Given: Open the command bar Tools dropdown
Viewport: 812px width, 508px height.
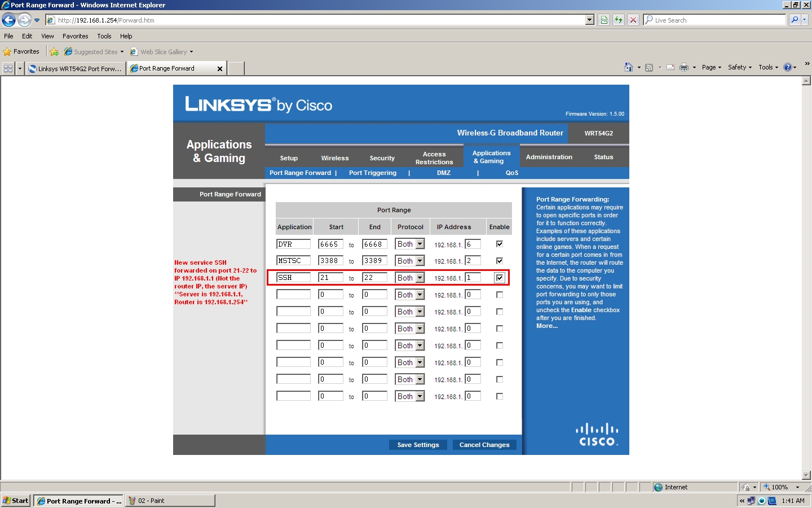Looking at the screenshot, I should tap(769, 67).
